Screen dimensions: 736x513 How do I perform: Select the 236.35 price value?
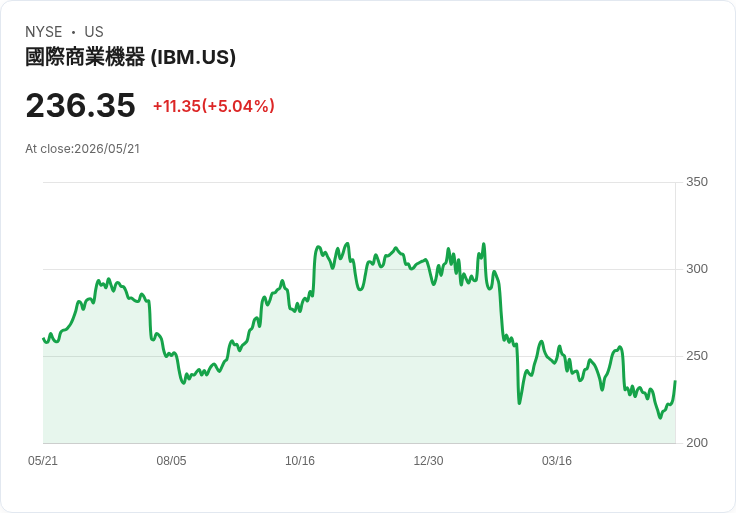80,105
